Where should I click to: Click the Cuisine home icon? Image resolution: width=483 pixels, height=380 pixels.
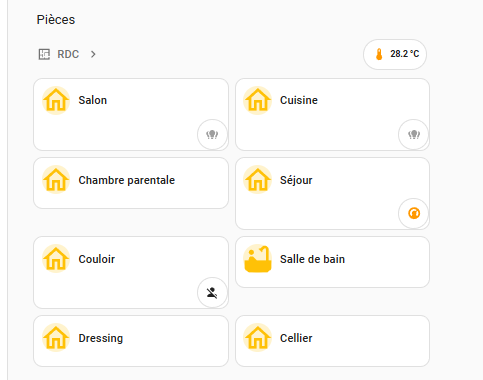pos(257,100)
